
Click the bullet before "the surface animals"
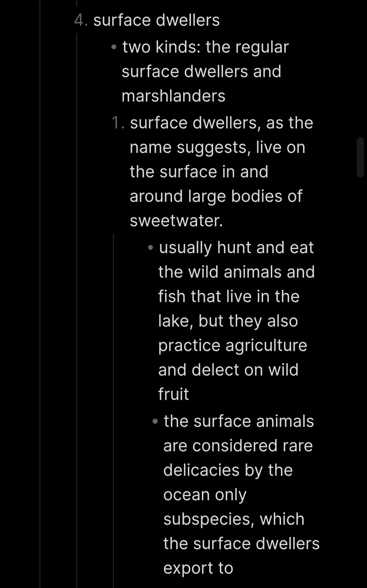tap(155, 421)
